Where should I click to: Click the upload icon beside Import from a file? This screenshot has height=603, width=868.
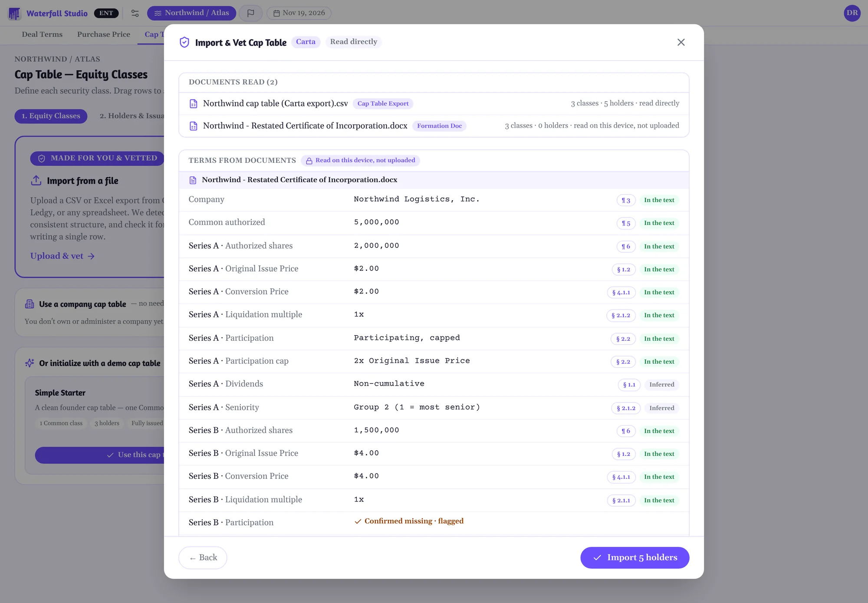click(36, 180)
